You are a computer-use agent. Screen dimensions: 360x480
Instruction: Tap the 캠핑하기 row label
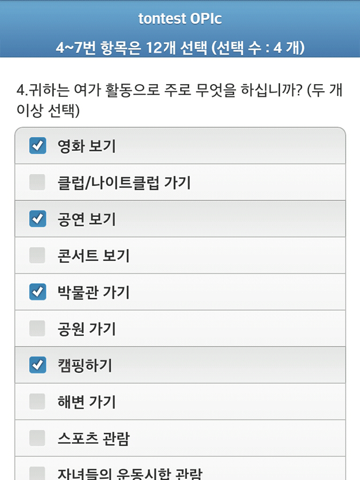coord(85,365)
